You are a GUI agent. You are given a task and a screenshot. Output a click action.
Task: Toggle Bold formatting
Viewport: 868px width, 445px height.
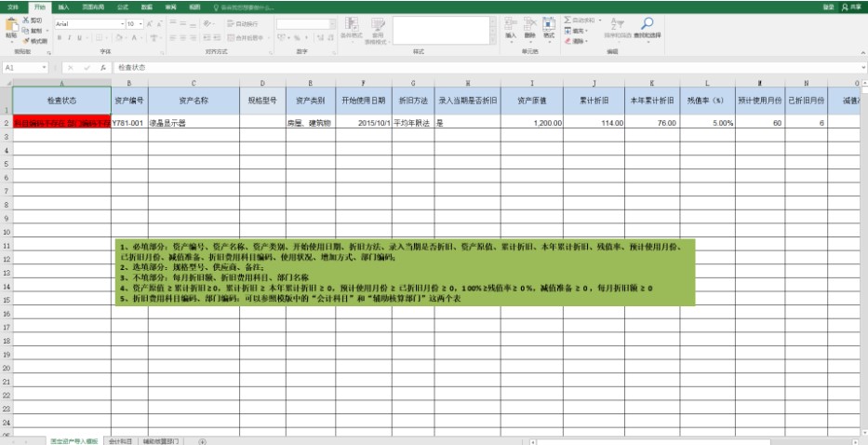tap(59, 37)
